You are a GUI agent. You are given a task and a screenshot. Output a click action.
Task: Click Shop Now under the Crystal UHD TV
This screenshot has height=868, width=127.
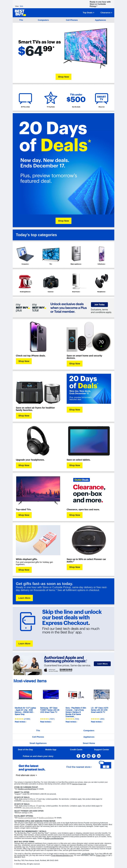point(63,77)
